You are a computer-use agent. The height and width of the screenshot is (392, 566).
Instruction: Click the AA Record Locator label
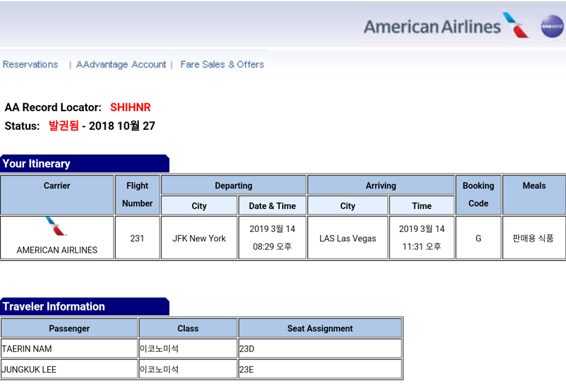[53, 107]
